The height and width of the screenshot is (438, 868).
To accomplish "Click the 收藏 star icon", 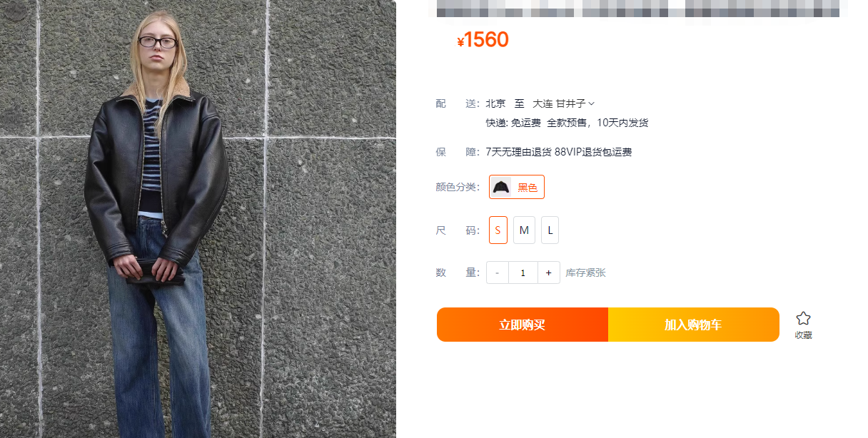I will 803,319.
